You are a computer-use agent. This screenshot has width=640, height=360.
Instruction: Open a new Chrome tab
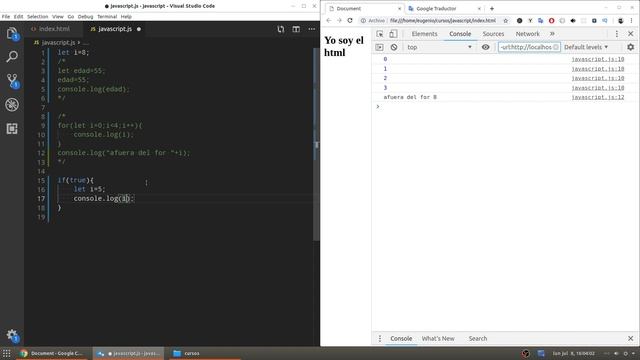492,9
